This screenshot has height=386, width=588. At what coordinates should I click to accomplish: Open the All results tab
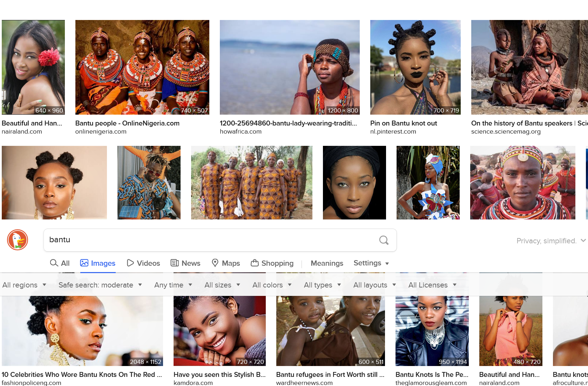coord(60,263)
